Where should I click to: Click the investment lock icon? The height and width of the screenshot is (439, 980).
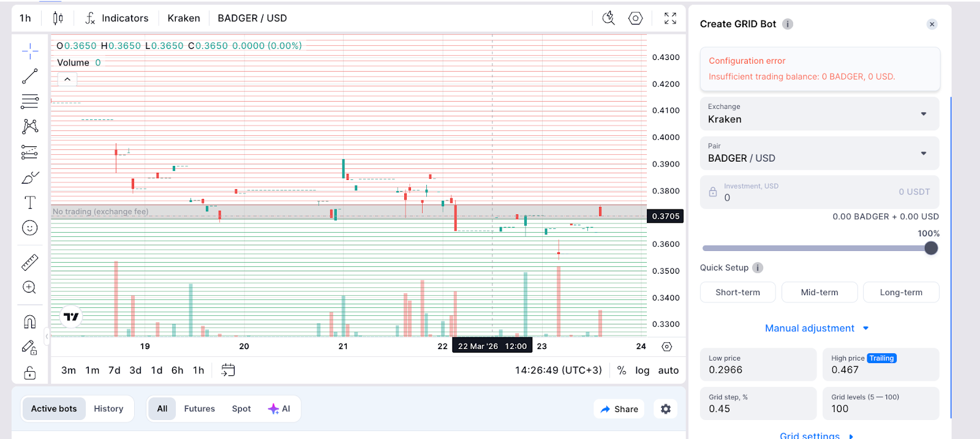[x=713, y=192]
